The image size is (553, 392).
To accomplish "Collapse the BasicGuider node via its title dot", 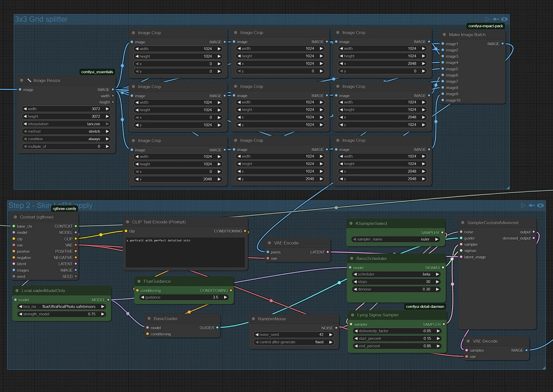I will pyautogui.click(x=149, y=319).
